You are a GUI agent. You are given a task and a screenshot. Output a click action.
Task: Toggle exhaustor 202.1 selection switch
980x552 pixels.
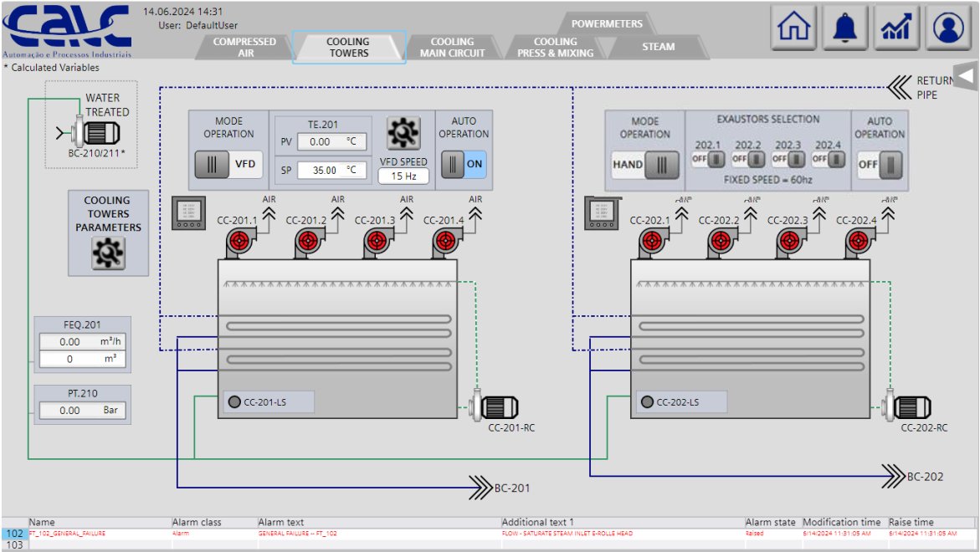point(707,159)
